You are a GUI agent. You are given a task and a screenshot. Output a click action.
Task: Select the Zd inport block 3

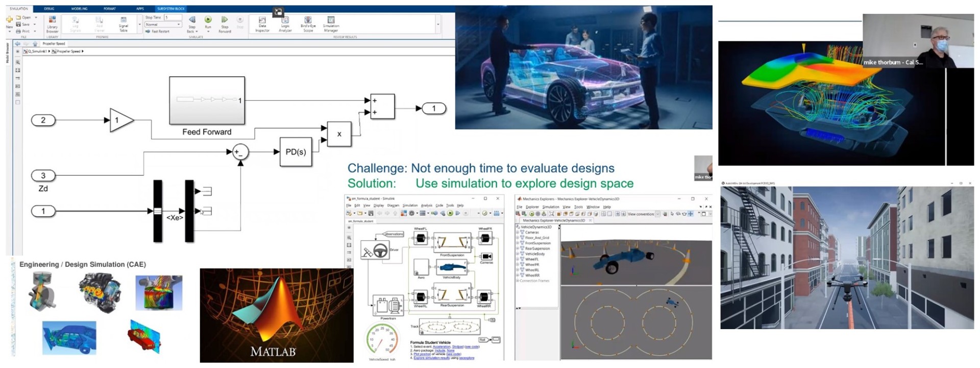coord(43,176)
